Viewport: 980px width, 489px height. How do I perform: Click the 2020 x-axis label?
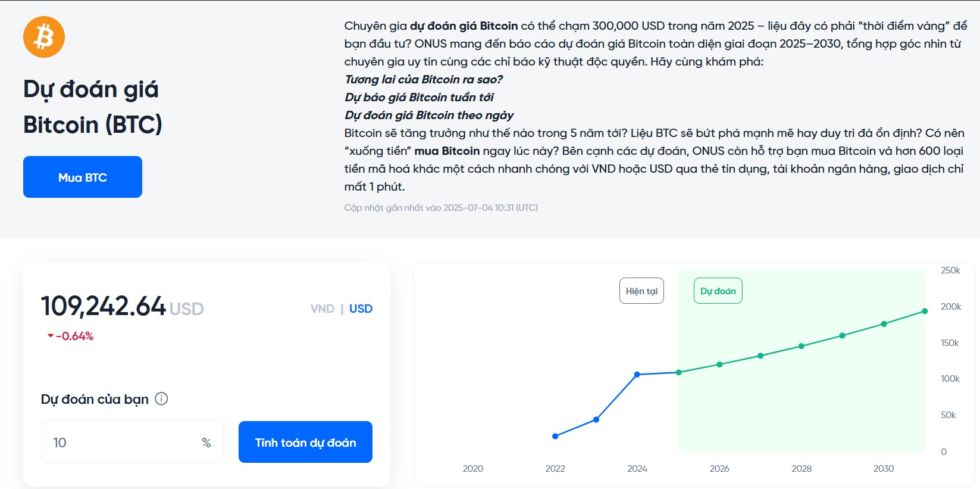coord(473,468)
